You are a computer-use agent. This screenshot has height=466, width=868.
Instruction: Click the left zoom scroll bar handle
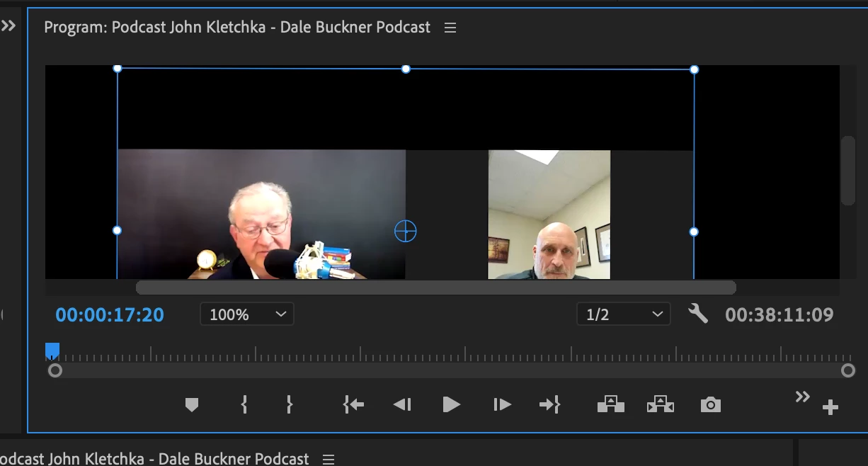(55, 370)
